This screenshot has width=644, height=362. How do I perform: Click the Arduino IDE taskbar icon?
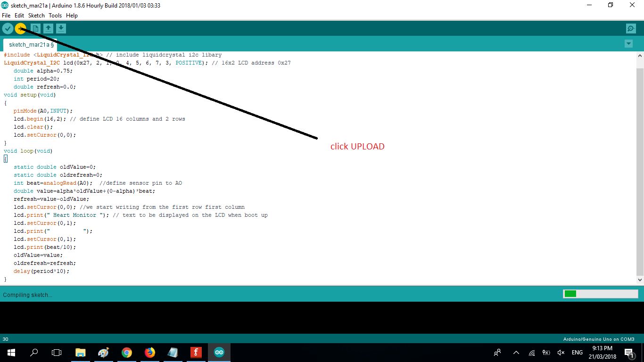(x=219, y=353)
